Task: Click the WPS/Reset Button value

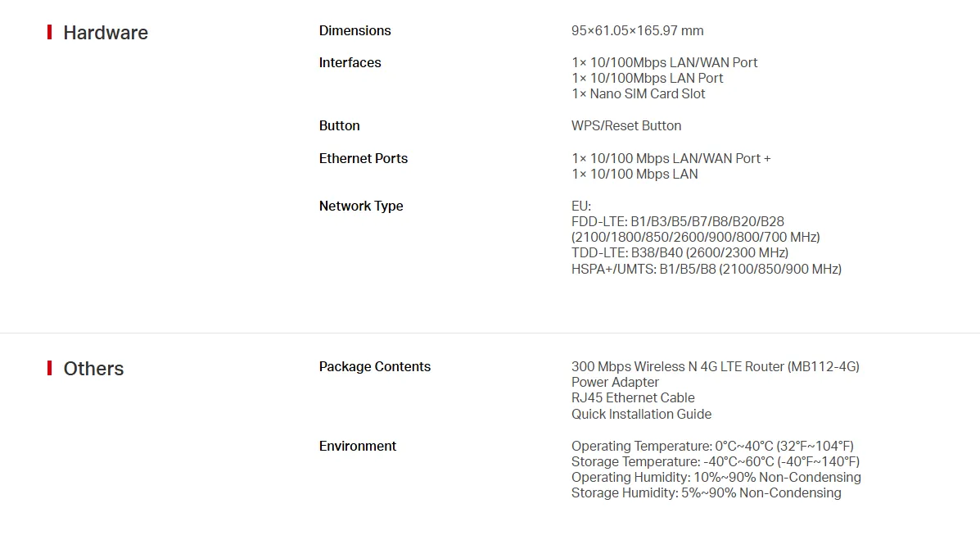Action: tap(625, 126)
